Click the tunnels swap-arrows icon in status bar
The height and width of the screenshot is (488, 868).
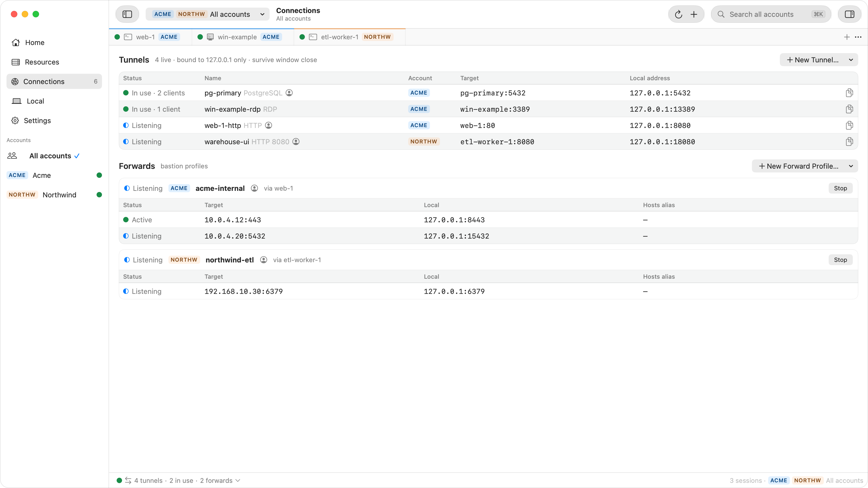pyautogui.click(x=128, y=480)
